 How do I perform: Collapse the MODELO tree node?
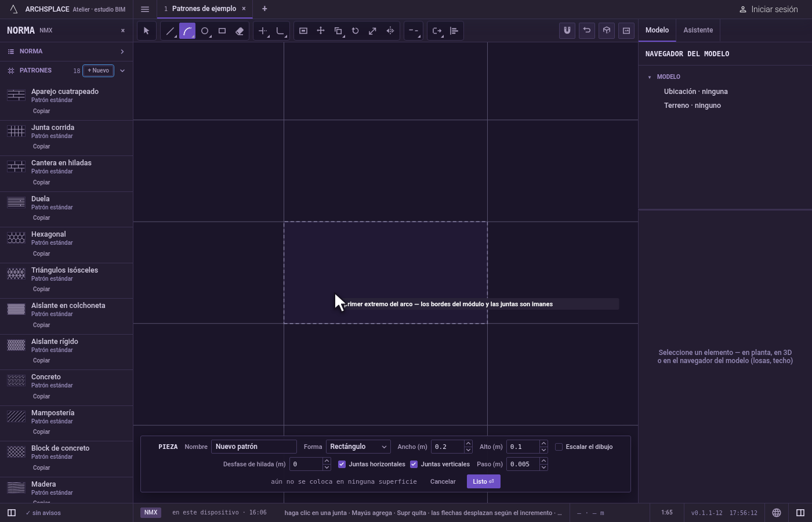[x=650, y=77]
